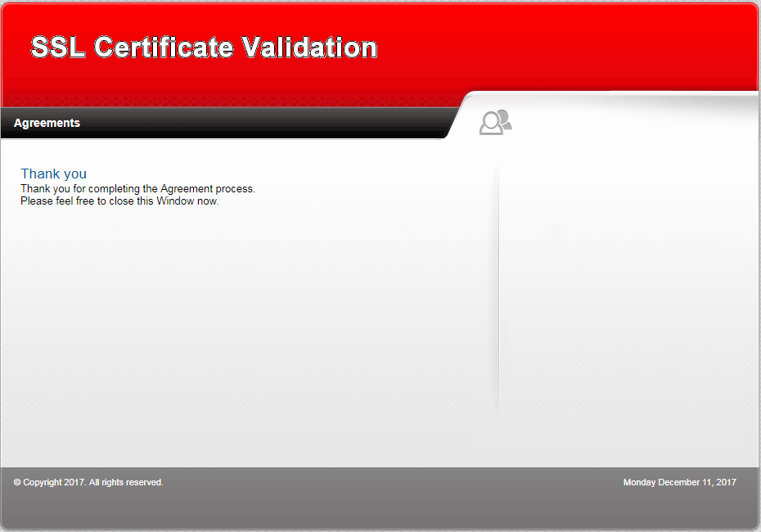Select the Agreements tab label
Viewport: 761px width, 532px height.
click(x=47, y=123)
